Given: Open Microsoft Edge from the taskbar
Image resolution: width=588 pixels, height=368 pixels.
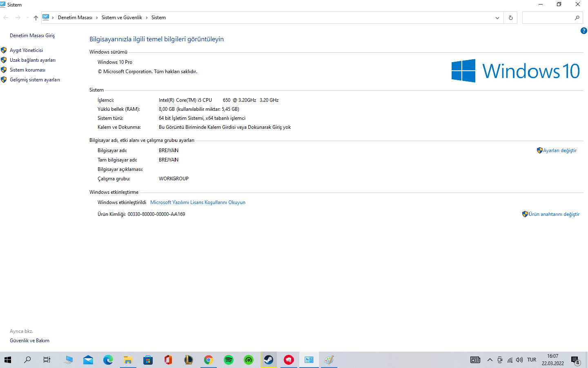Looking at the screenshot, I should (x=108, y=360).
